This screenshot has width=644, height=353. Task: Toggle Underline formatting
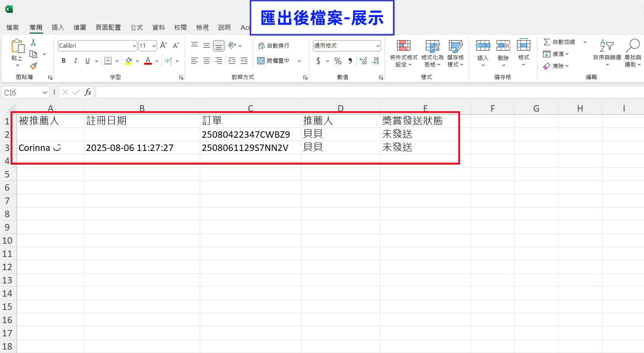pos(87,61)
